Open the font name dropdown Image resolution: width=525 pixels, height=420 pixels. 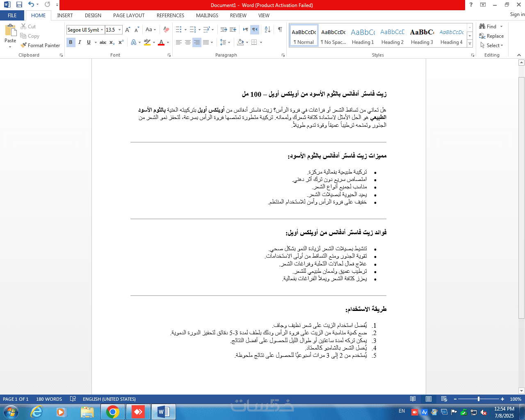(x=102, y=30)
